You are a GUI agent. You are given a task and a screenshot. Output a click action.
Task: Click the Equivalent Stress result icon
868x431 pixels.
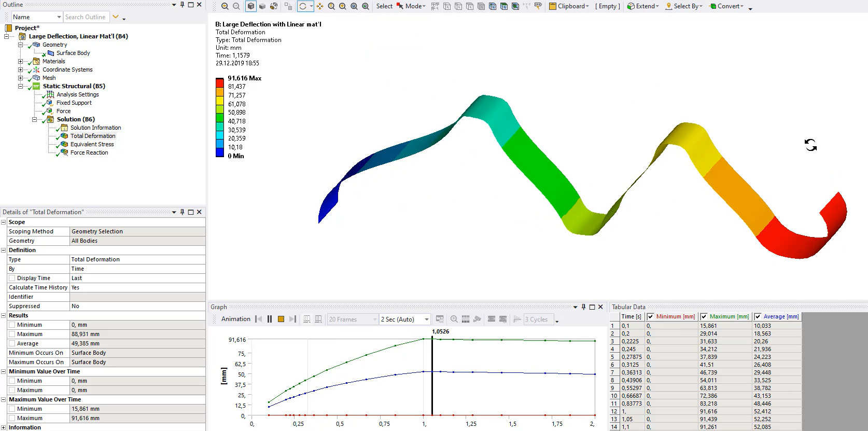click(x=64, y=144)
